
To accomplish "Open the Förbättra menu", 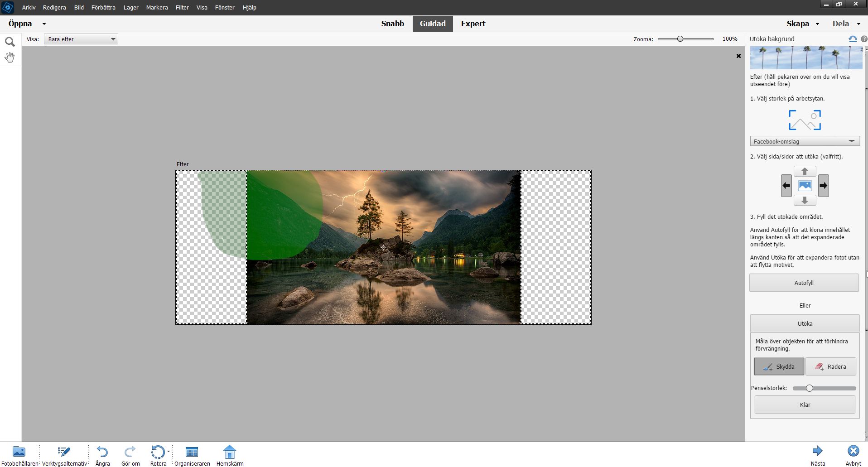I will coord(103,8).
